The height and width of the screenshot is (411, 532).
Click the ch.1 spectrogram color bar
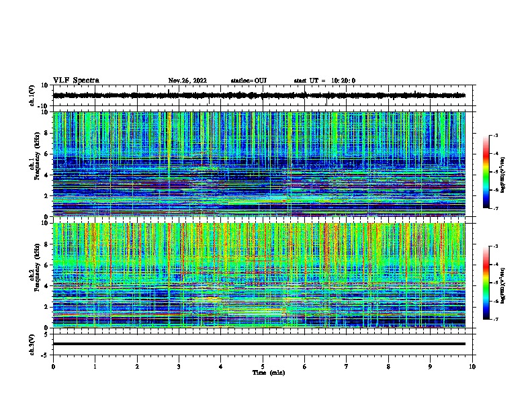coord(486,172)
